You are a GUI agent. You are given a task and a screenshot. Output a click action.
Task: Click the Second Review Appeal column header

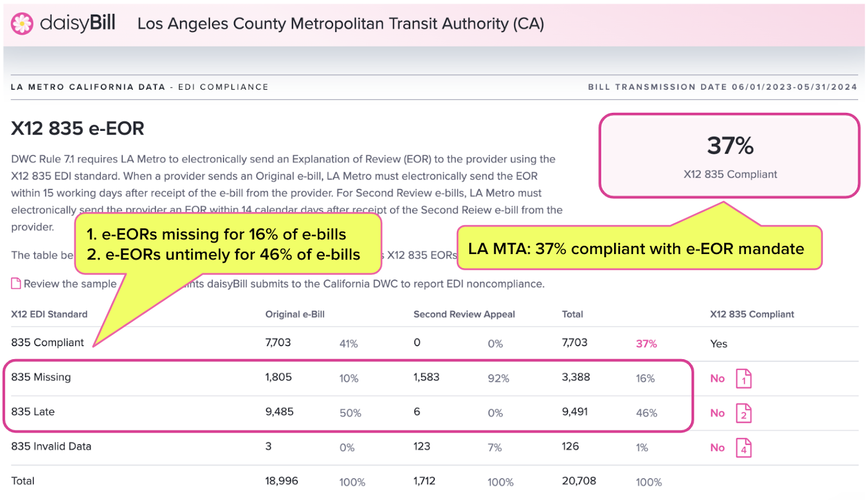click(464, 314)
